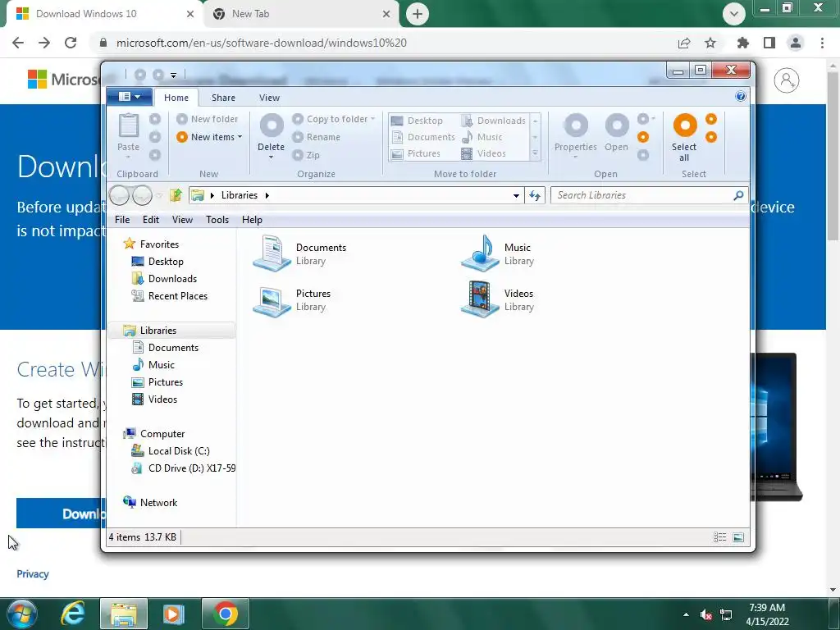Select Computer in navigation pane
Viewport: 840px width, 630px height.
[x=153, y=434]
